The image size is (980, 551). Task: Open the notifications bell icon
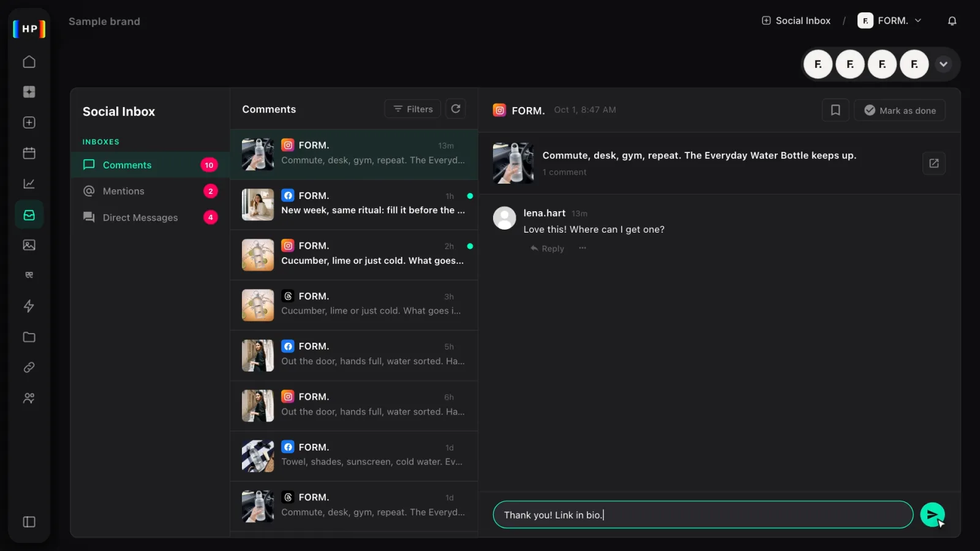952,21
